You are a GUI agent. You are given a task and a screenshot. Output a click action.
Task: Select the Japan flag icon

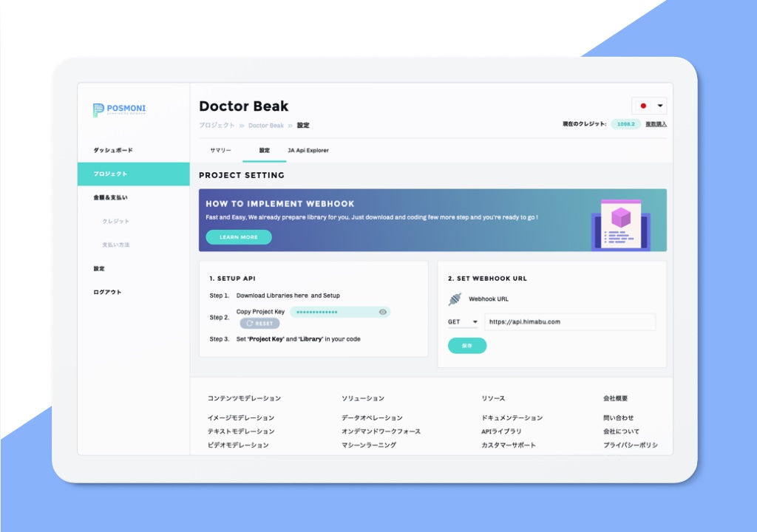643,106
